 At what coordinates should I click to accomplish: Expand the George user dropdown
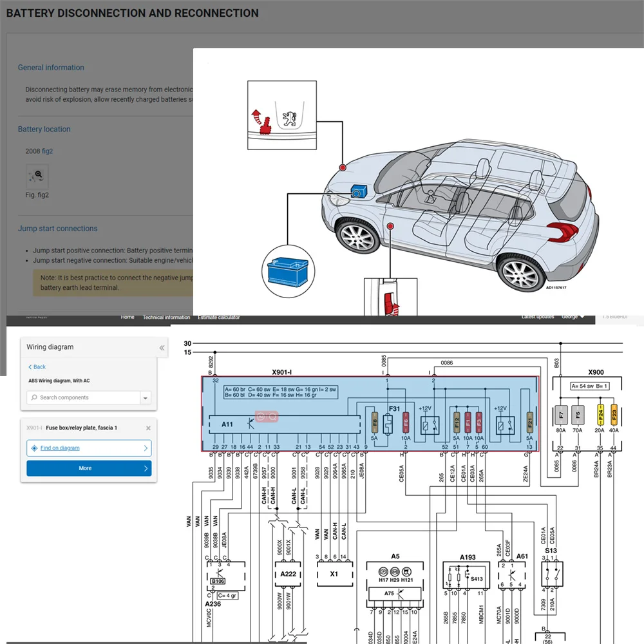point(573,317)
